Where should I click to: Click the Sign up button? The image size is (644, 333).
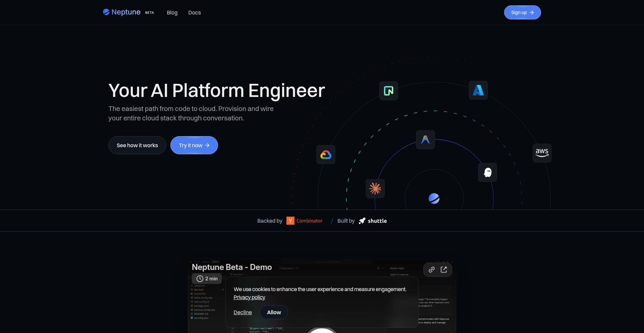point(522,12)
